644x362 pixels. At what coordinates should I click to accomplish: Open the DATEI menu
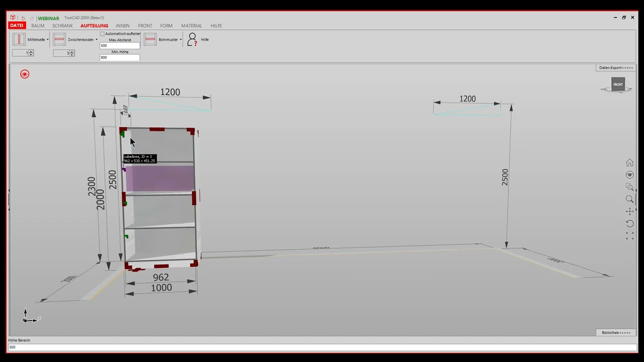[17, 26]
